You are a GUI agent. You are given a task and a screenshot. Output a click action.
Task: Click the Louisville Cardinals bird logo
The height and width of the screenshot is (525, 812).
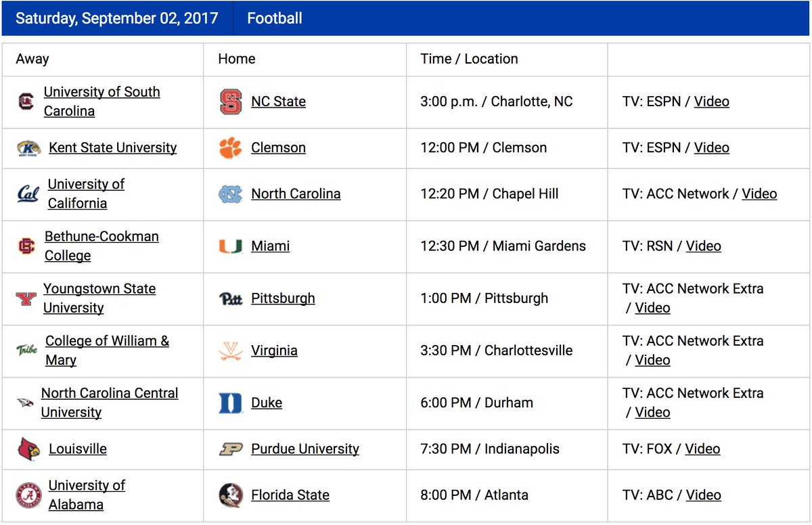[x=29, y=449]
